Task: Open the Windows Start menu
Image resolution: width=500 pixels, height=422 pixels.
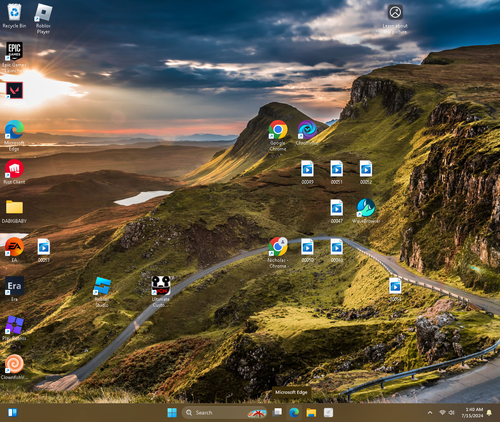Action: point(172,413)
